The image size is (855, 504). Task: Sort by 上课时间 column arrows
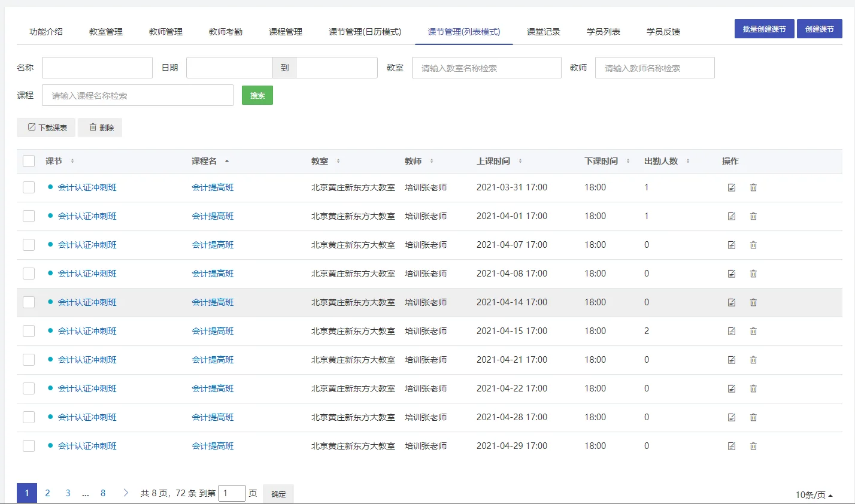click(x=520, y=161)
